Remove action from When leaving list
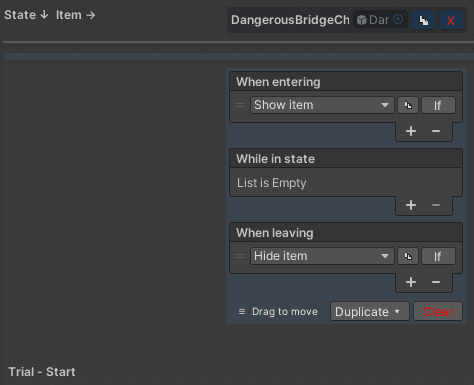Screen dimensions: 474x385 (436, 282)
